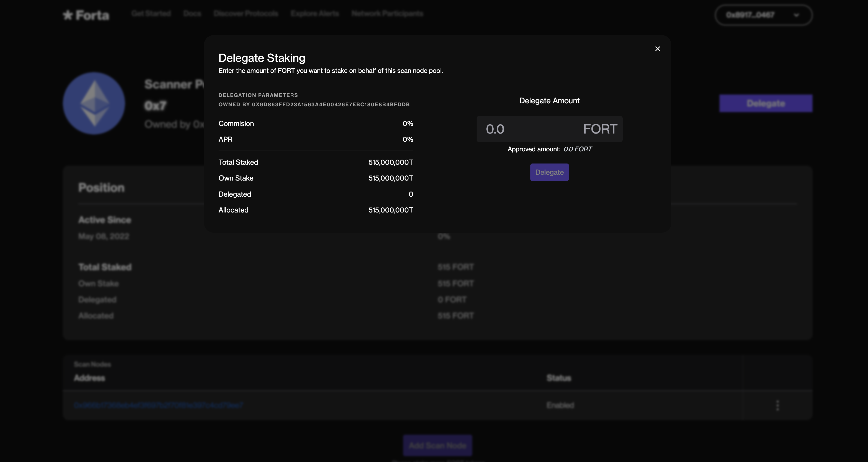Viewport: 868px width, 462px height.
Task: Click the Ethereum pool avatar icon
Action: pos(94,103)
